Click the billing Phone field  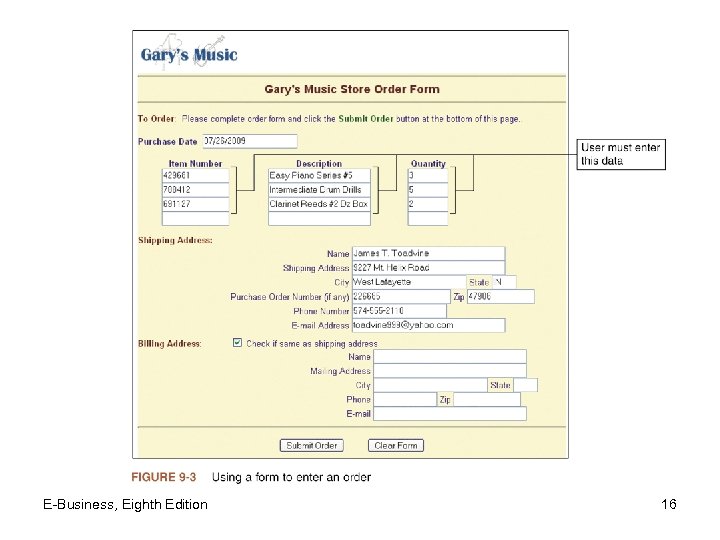tap(405, 399)
